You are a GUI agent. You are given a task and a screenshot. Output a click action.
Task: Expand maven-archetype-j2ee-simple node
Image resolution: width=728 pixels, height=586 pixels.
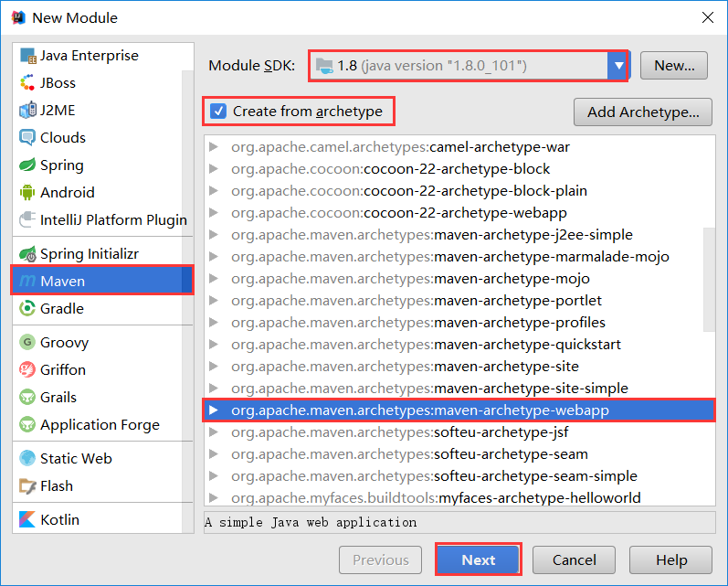click(214, 235)
